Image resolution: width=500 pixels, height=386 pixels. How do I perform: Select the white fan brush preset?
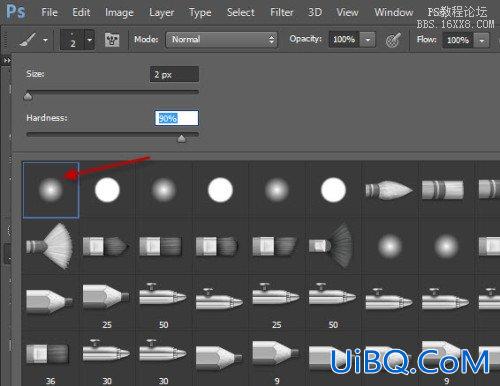tap(50, 246)
